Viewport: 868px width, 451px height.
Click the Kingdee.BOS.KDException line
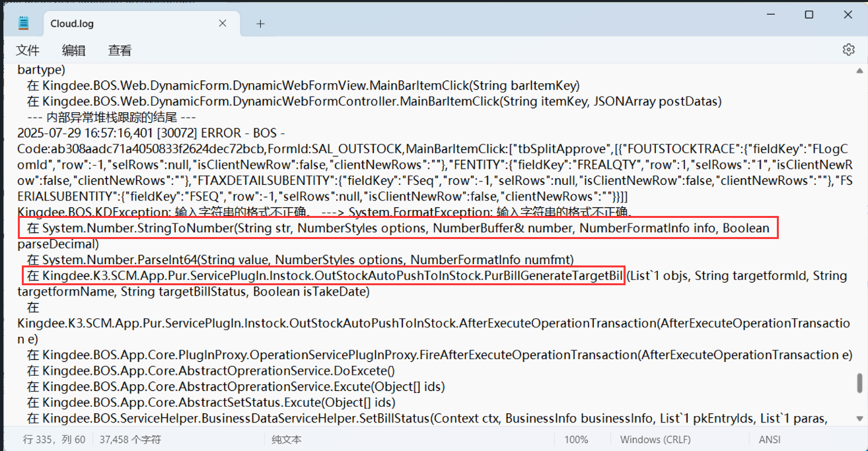click(x=325, y=212)
